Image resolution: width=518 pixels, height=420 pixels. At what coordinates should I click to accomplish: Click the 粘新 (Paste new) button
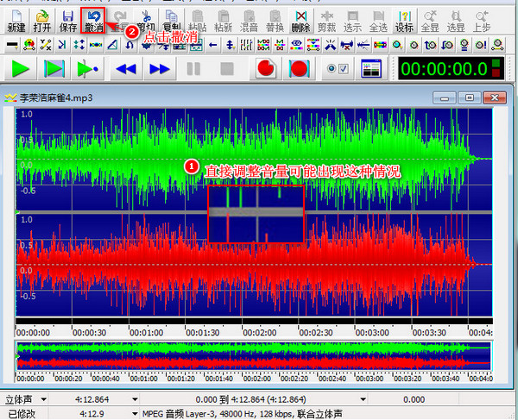coord(223,21)
